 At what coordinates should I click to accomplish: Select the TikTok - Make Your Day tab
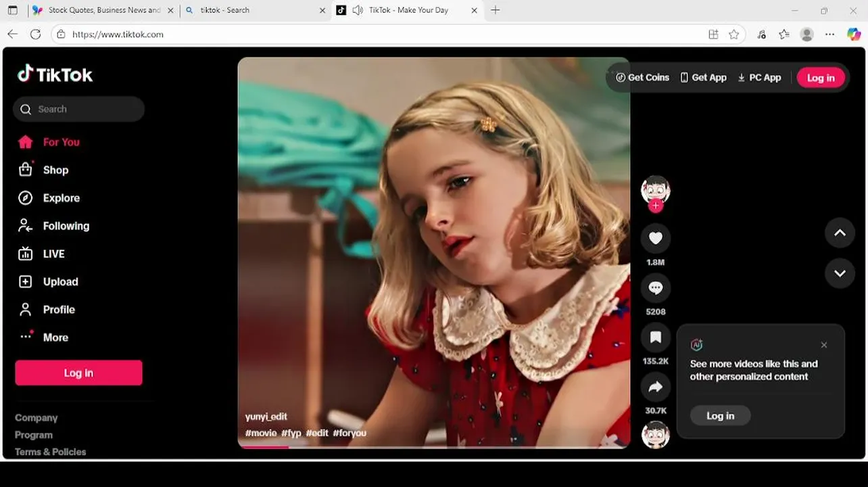click(408, 10)
